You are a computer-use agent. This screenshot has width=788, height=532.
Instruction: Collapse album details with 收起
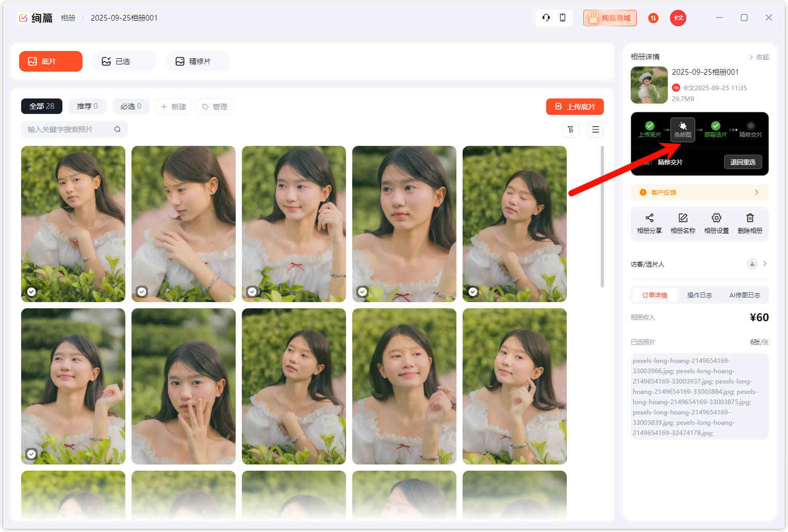[759, 57]
